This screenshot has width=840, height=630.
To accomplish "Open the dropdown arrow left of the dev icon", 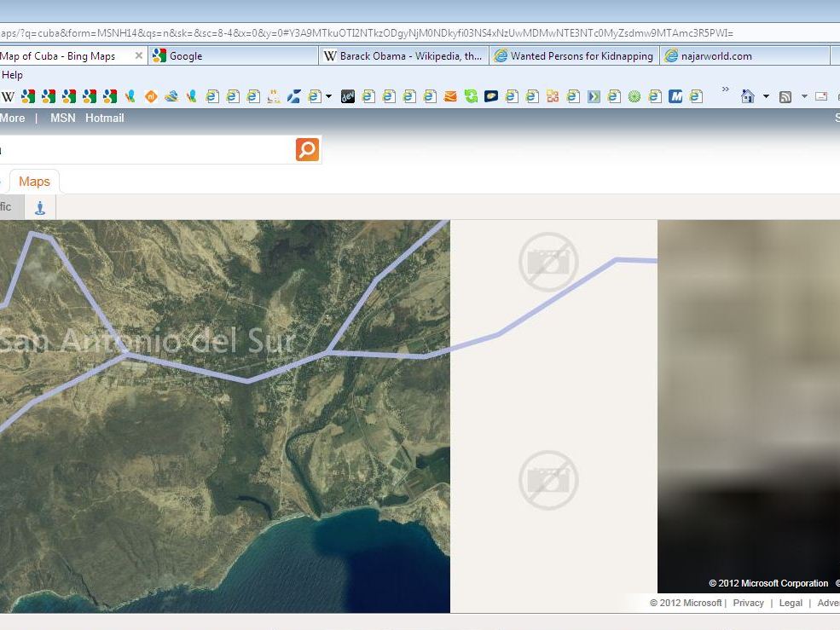I will pyautogui.click(x=328, y=96).
